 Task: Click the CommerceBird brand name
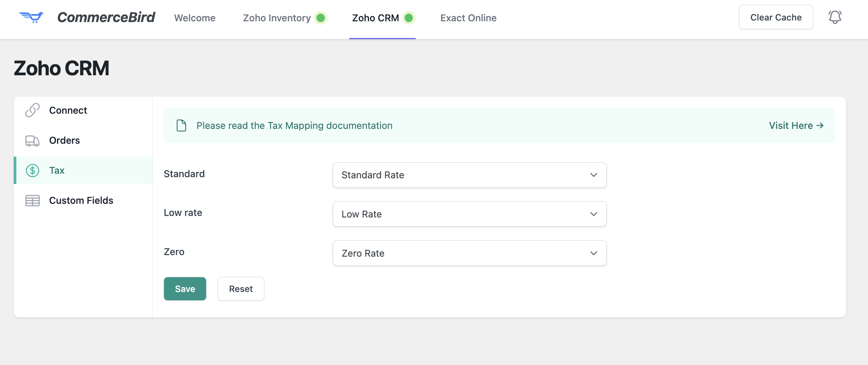coord(106,17)
